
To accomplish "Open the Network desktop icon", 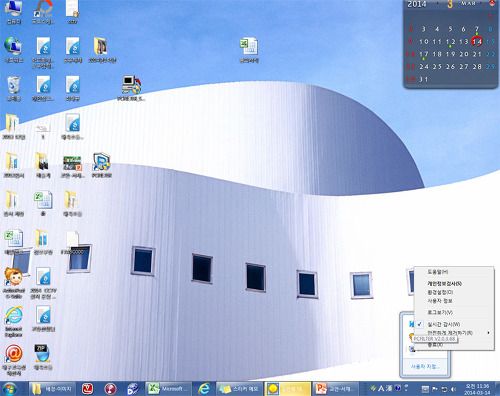I will point(13,49).
